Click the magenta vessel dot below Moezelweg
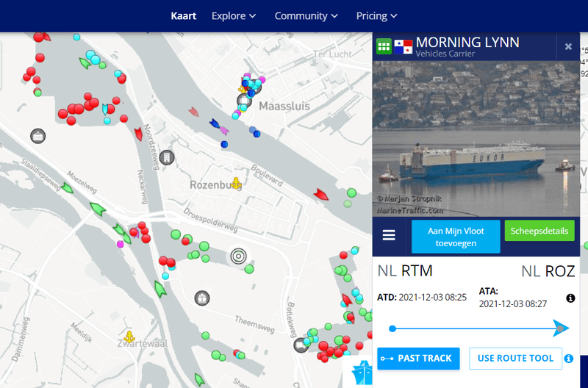Image resolution: width=588 pixels, height=388 pixels. pos(120,245)
